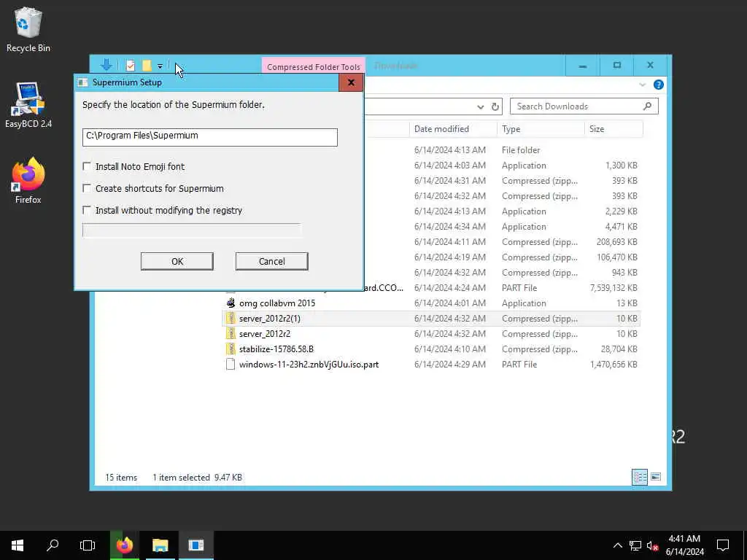Confirm Supermium setup with OK
Screen dimensions: 747x560
pos(177,262)
